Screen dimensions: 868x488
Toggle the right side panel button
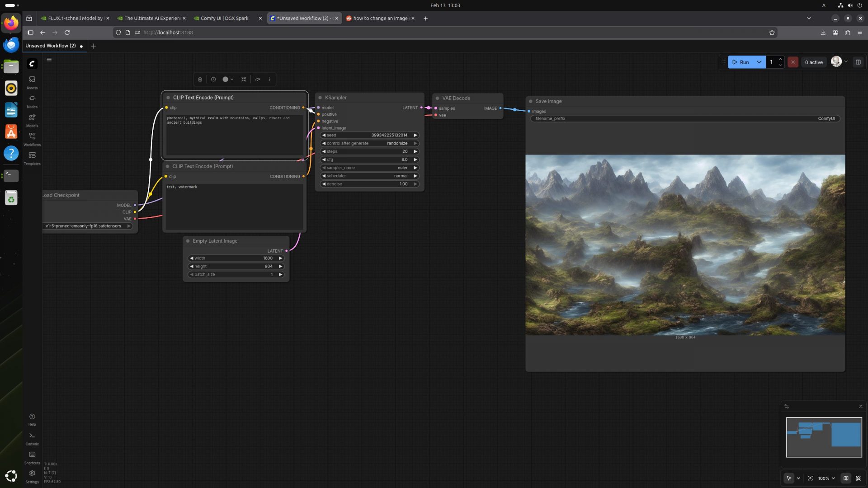coord(858,62)
